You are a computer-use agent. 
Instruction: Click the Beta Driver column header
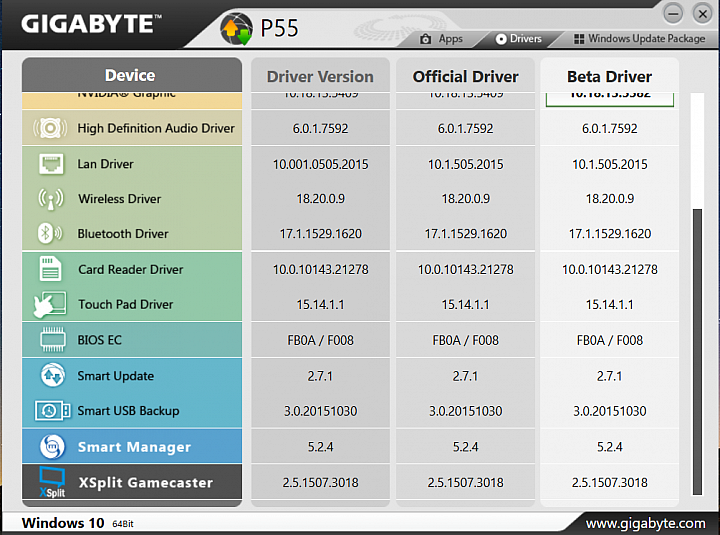click(609, 76)
